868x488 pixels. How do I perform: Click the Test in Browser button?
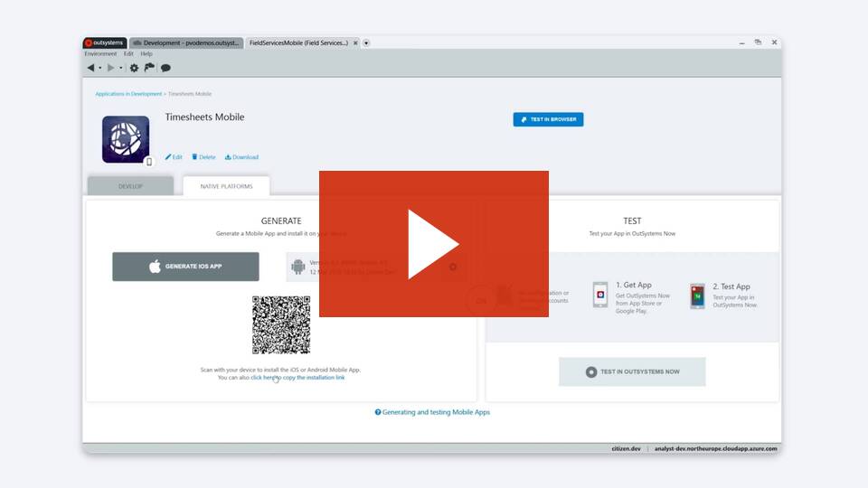[548, 119]
